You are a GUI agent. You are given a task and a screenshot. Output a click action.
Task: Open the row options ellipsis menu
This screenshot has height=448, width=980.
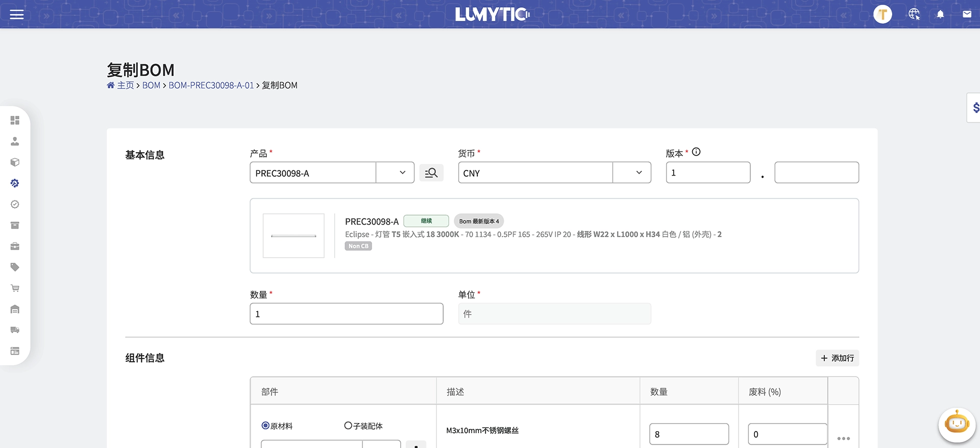[x=843, y=438]
